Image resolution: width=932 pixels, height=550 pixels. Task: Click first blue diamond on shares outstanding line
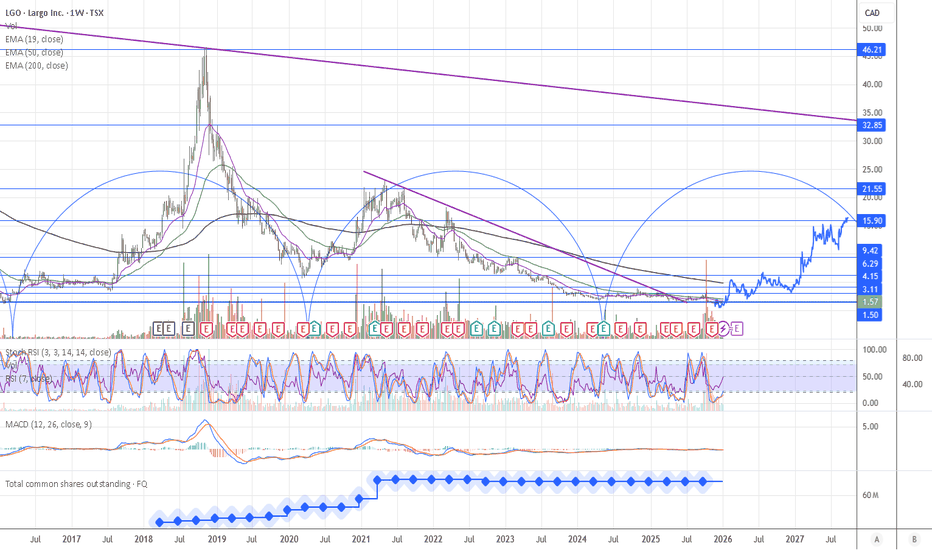coord(160,521)
